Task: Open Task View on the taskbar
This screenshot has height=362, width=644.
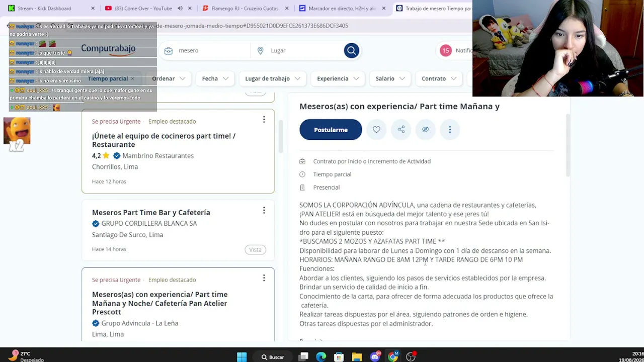Action: pos(303,357)
